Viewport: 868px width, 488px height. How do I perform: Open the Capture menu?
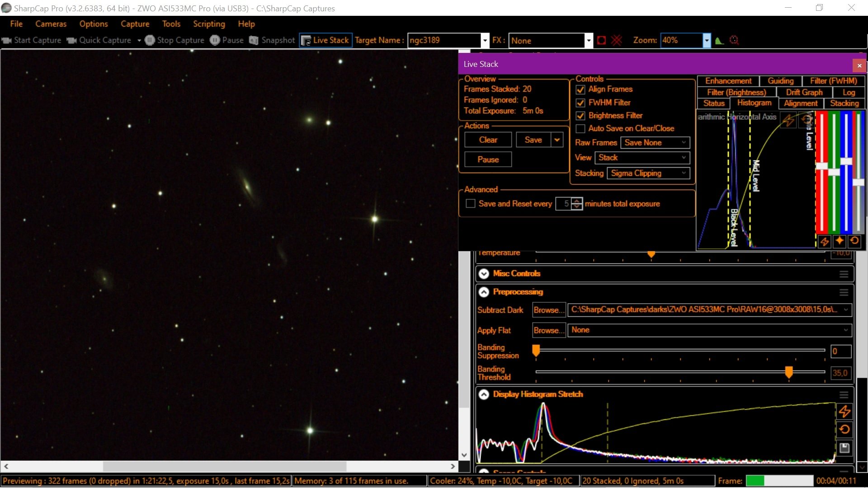coord(135,24)
